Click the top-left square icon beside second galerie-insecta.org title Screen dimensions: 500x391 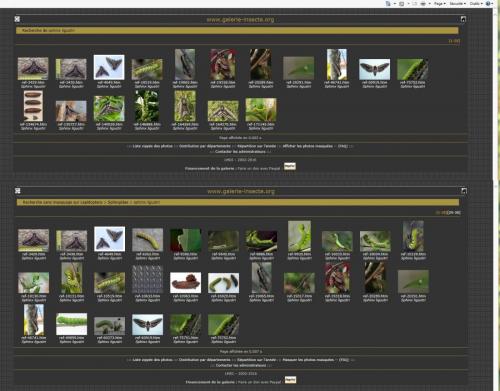tap(18, 191)
